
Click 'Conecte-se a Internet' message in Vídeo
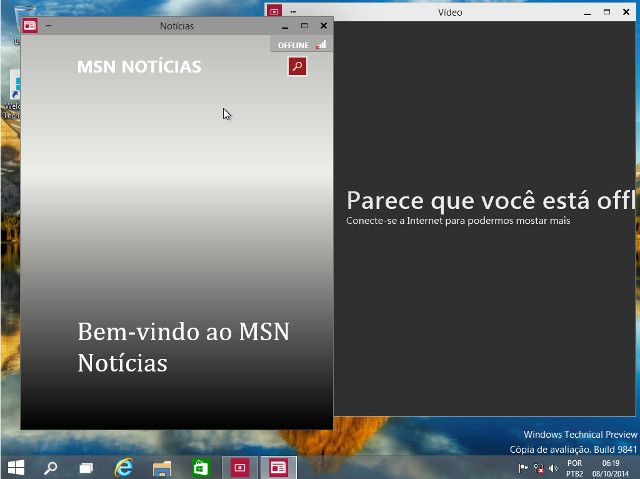coord(458,221)
